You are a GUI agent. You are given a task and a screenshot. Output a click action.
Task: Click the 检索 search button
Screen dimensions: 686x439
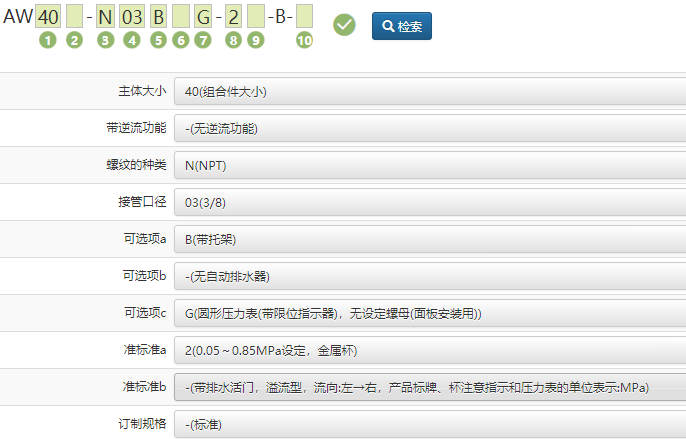[402, 26]
